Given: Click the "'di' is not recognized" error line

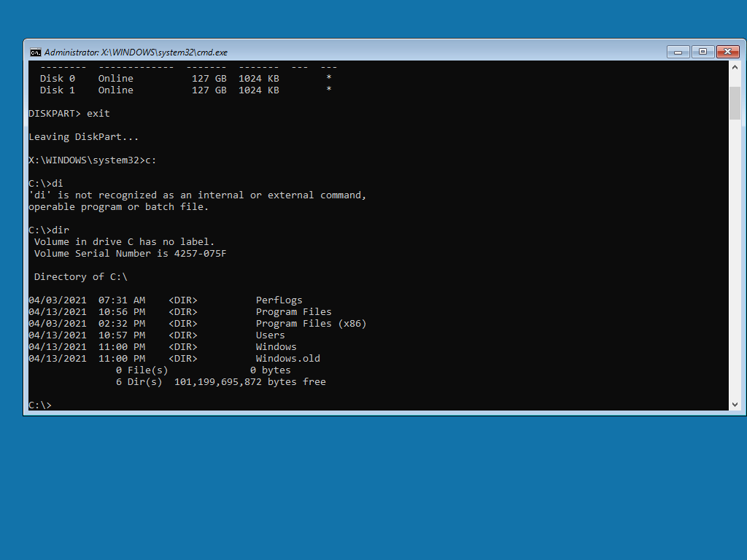Looking at the screenshot, I should tap(197, 195).
